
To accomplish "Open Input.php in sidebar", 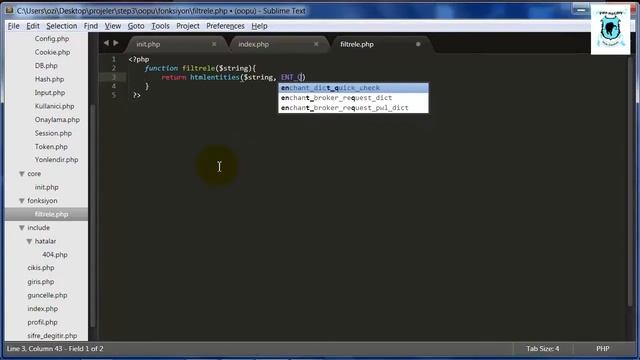I will click(x=50, y=93).
